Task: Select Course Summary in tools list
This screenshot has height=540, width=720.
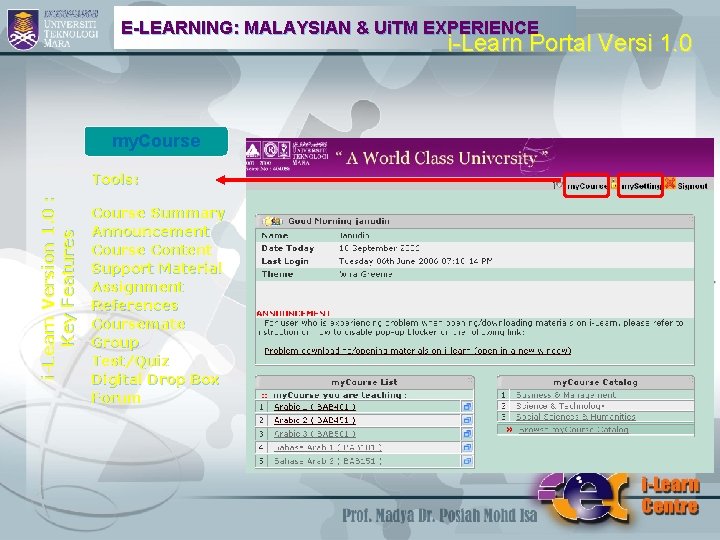Action: 158,213
